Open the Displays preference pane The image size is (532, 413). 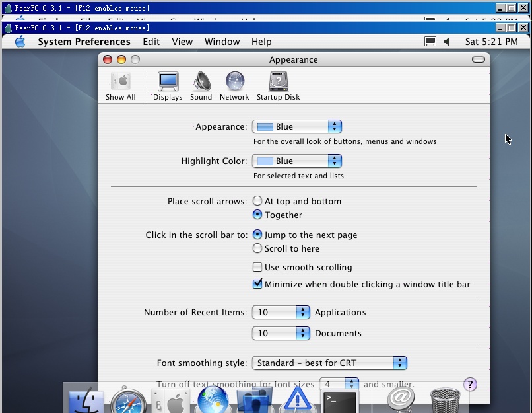point(168,86)
